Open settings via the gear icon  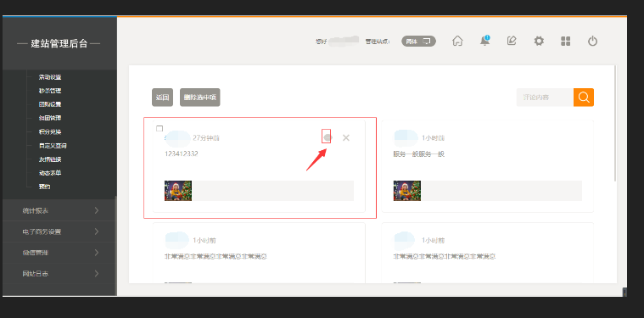[539, 41]
